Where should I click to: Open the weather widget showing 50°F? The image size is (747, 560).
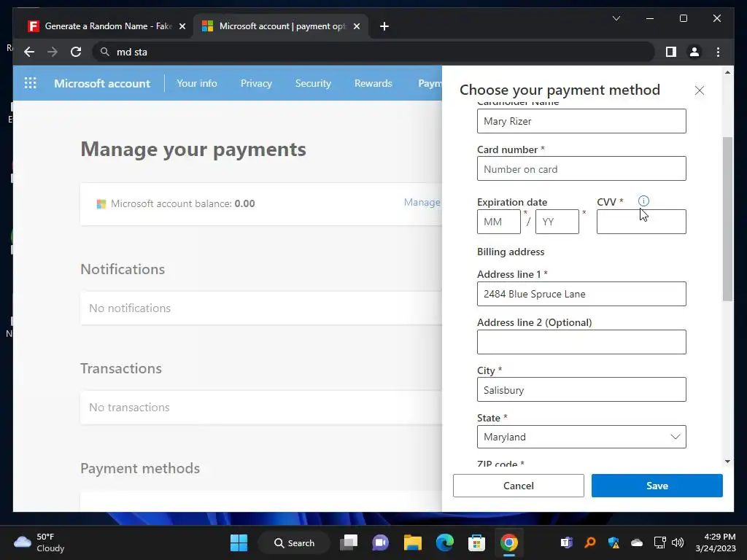(39, 542)
